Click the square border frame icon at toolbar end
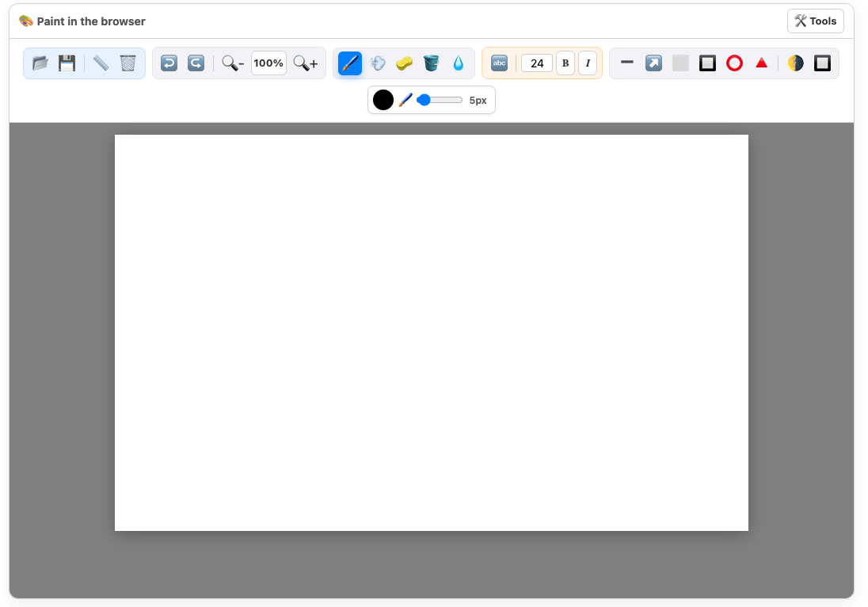Image resolution: width=868 pixels, height=607 pixels. 823,63
